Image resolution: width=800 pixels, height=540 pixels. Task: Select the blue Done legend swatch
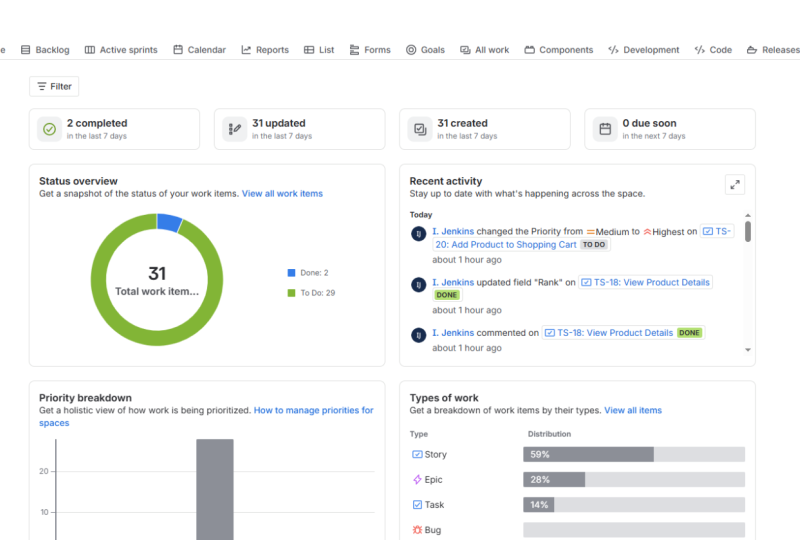(291, 273)
